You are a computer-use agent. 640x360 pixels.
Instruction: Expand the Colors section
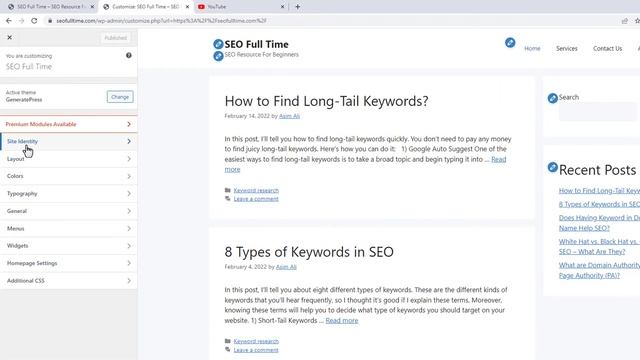click(69, 176)
